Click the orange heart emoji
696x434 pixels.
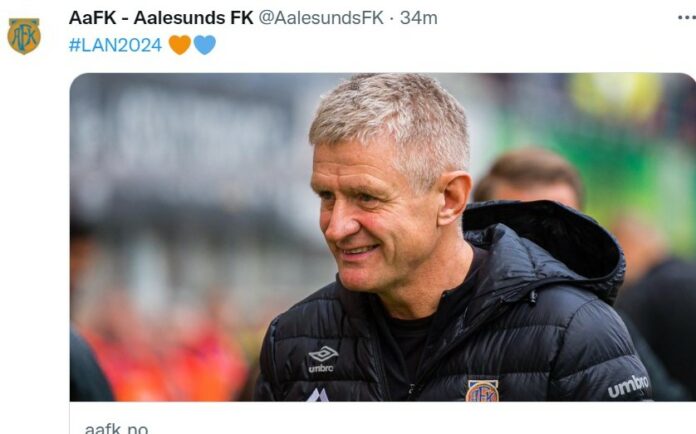[180, 45]
